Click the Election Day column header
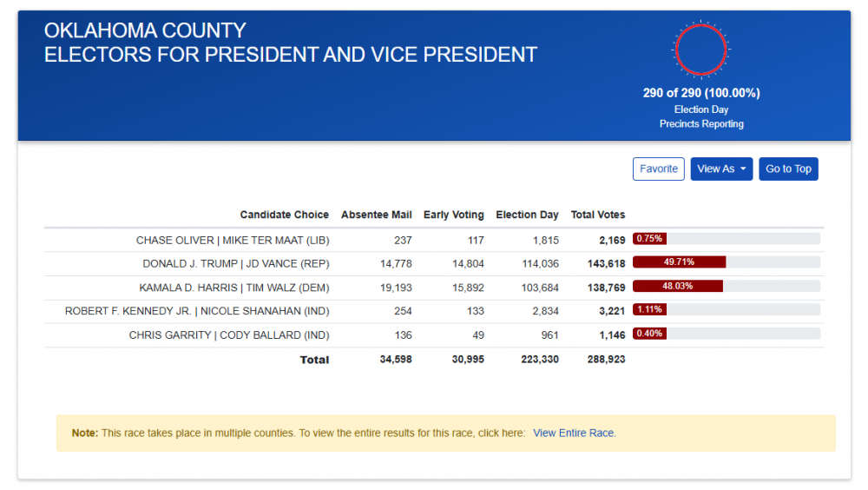Image resolution: width=868 pixels, height=490 pixels. click(527, 215)
